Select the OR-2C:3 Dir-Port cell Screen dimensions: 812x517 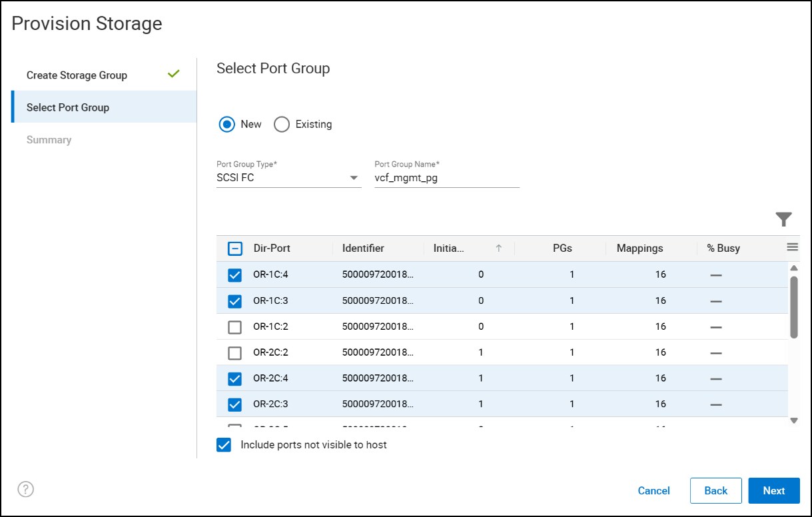(270, 404)
